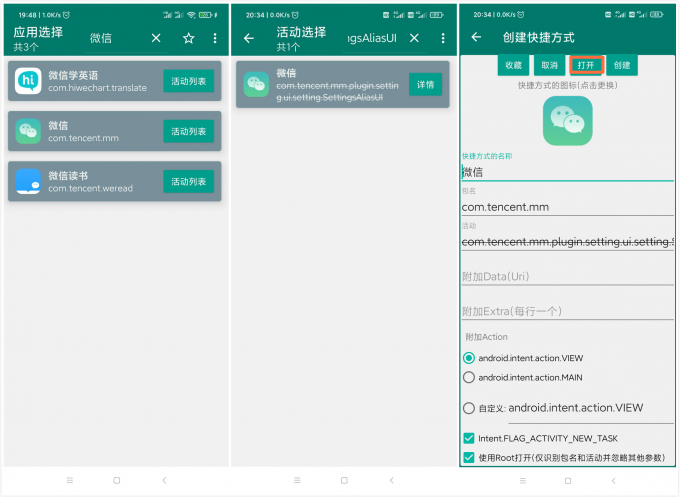
Task: Tap the star favorites icon in 应用选择
Action: click(x=189, y=38)
